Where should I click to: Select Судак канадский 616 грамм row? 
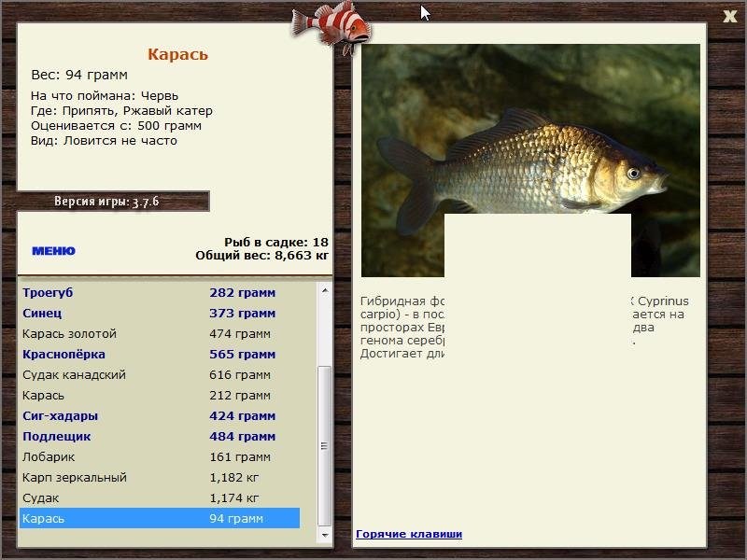coord(160,374)
